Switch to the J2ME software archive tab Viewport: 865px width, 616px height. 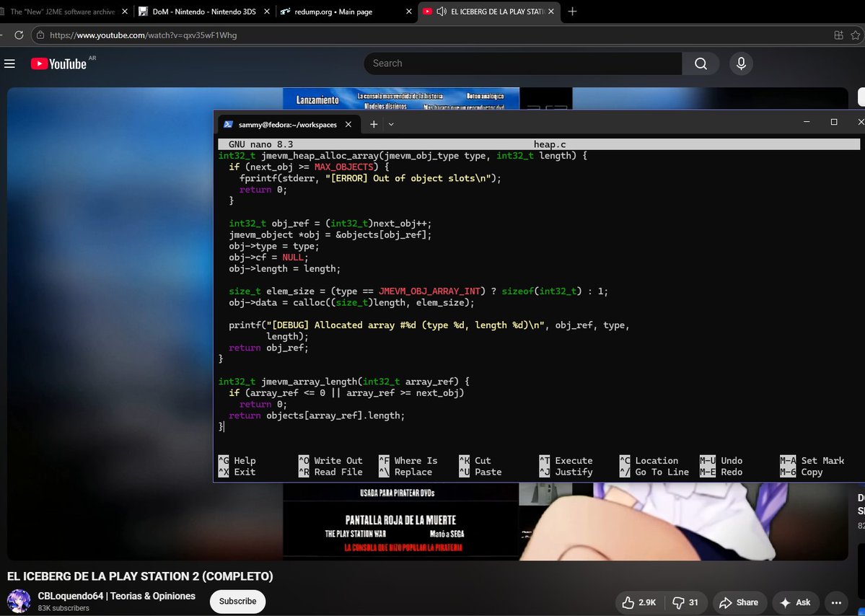coord(62,12)
